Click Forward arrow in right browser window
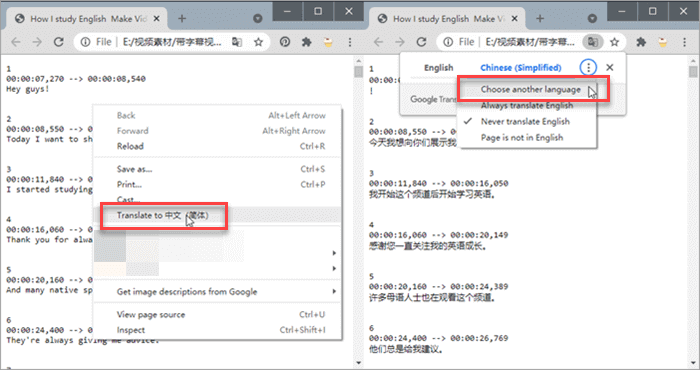Screen dimensions: 700x370 [400, 42]
